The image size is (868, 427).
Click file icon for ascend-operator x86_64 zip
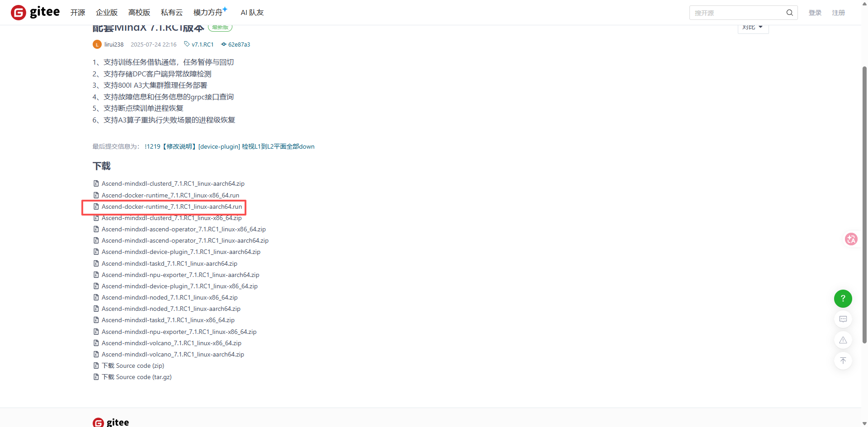point(96,229)
